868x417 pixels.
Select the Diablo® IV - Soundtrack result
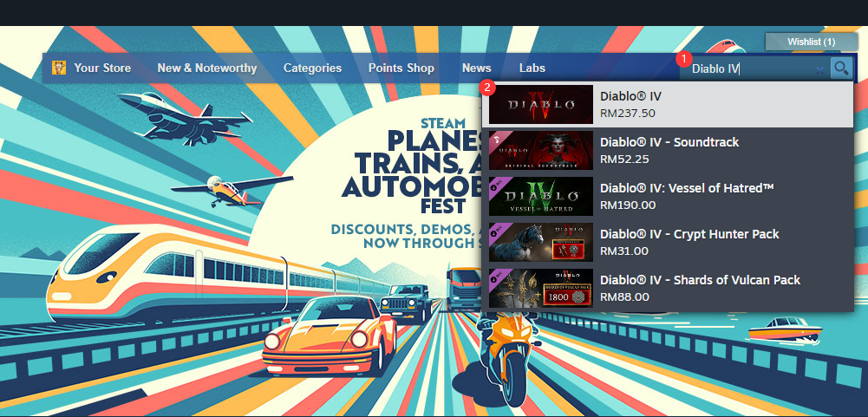[x=668, y=150]
